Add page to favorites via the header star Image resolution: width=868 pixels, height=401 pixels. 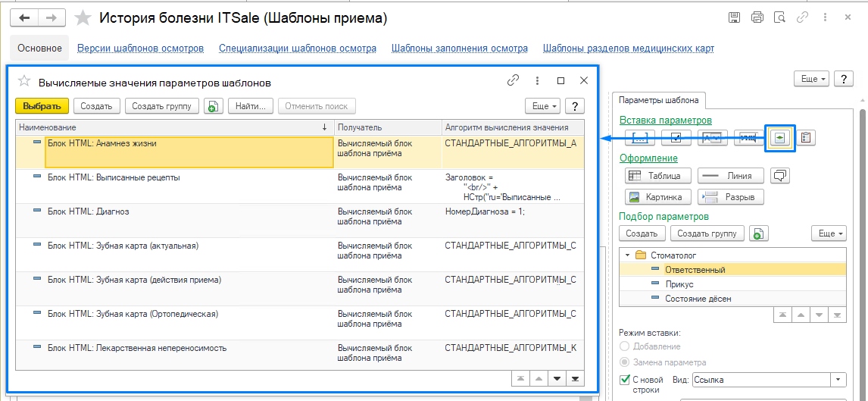click(x=83, y=18)
